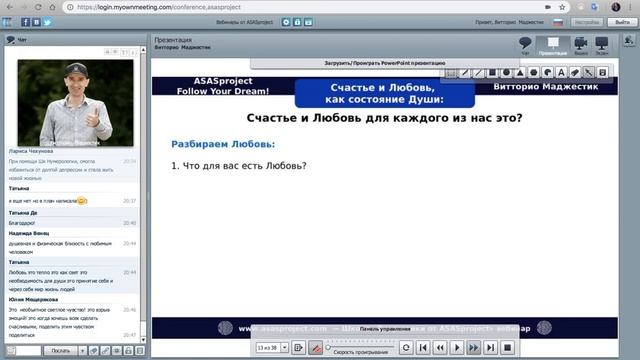
Task: Go to previous slide with rewind button
Action: click(x=440, y=348)
